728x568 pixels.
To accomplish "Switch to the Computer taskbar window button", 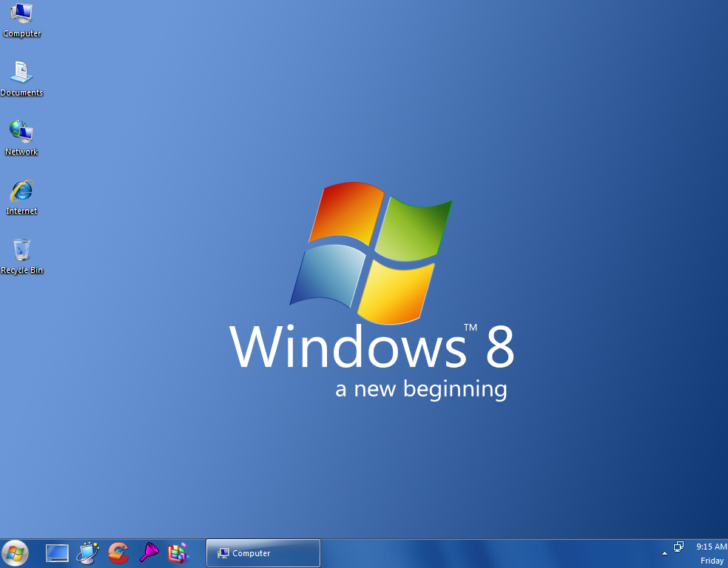I will click(263, 553).
